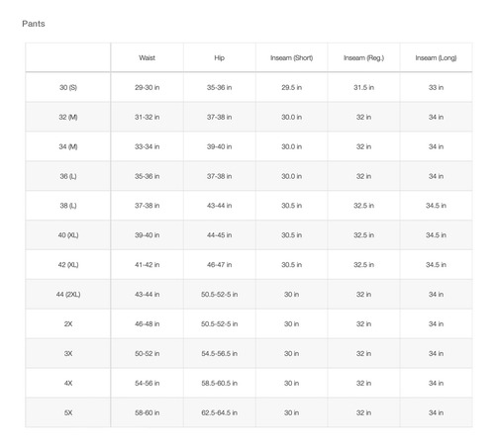Click the 29-30 in waist cell
The image size is (495, 448).
pyautogui.click(x=147, y=87)
